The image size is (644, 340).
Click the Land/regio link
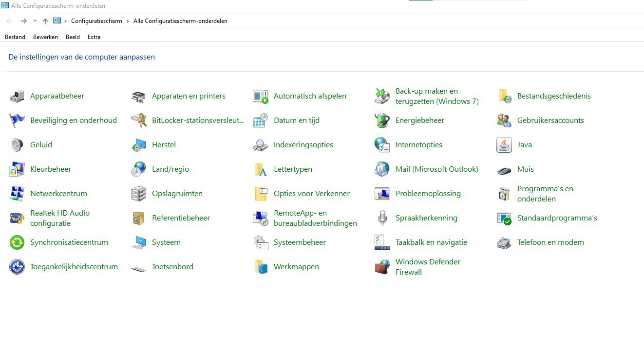[170, 169]
